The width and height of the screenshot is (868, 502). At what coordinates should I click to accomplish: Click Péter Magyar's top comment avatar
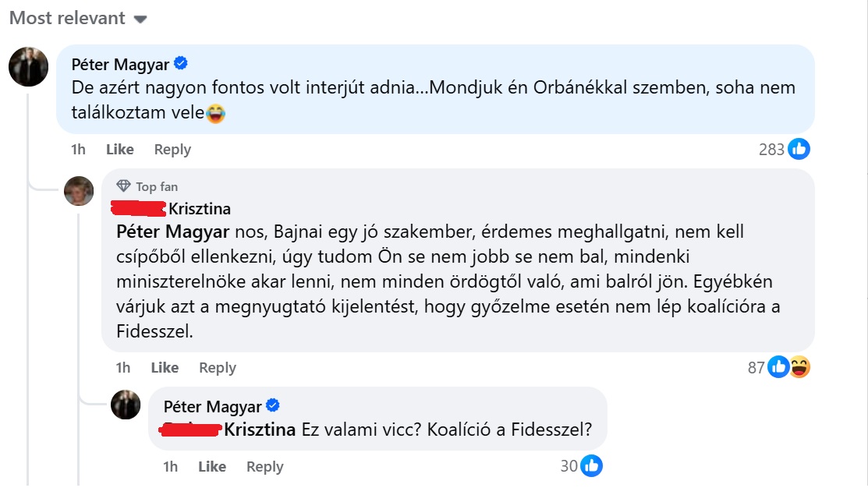(x=29, y=65)
